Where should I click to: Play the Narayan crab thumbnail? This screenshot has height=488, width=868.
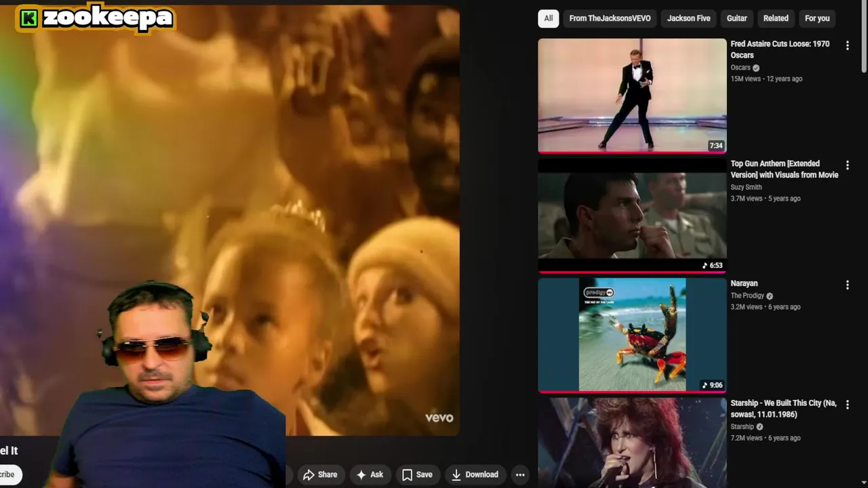(x=632, y=335)
